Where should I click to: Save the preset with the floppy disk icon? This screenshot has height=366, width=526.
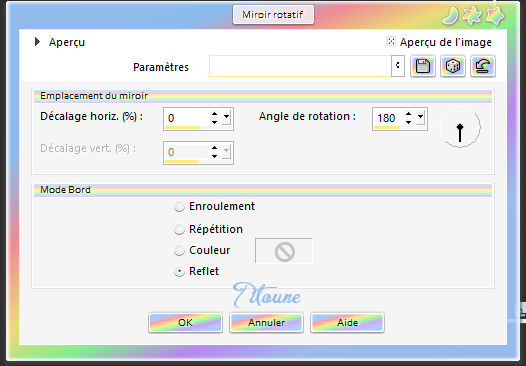coord(423,66)
